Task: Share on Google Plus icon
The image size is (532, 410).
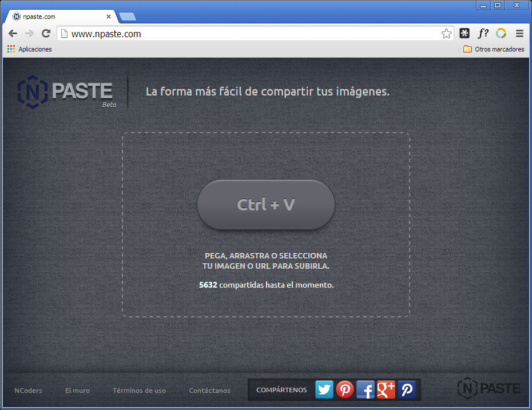Action: [x=386, y=389]
